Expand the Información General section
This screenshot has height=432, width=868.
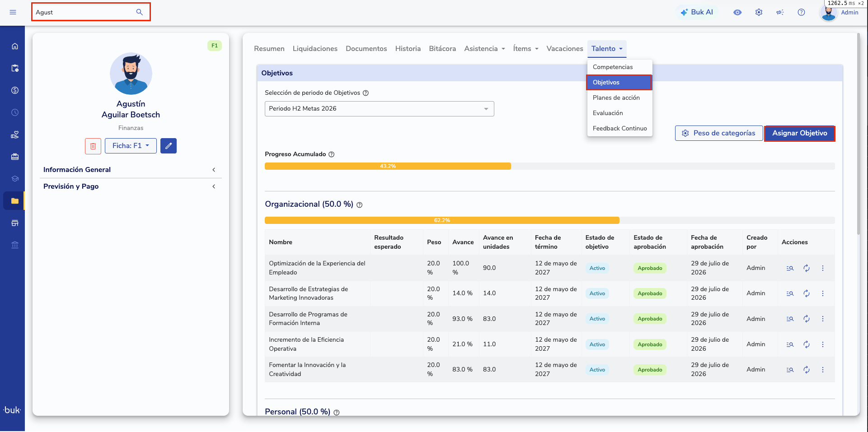point(130,170)
